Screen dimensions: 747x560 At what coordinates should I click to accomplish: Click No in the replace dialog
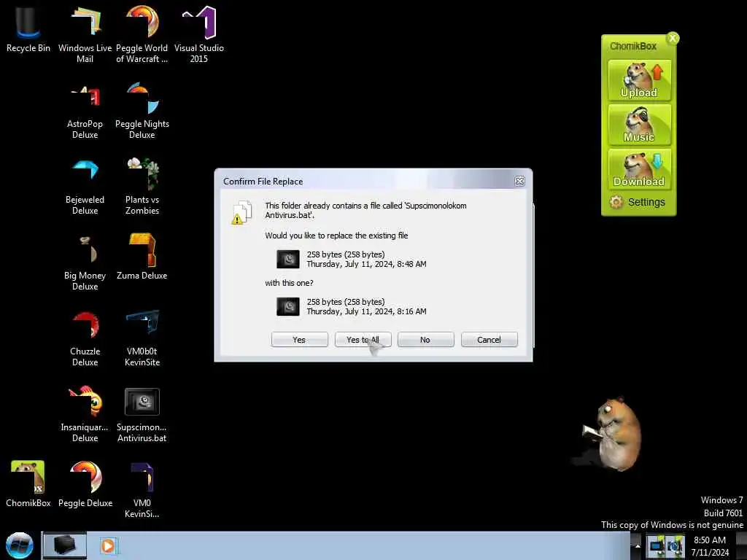point(425,340)
